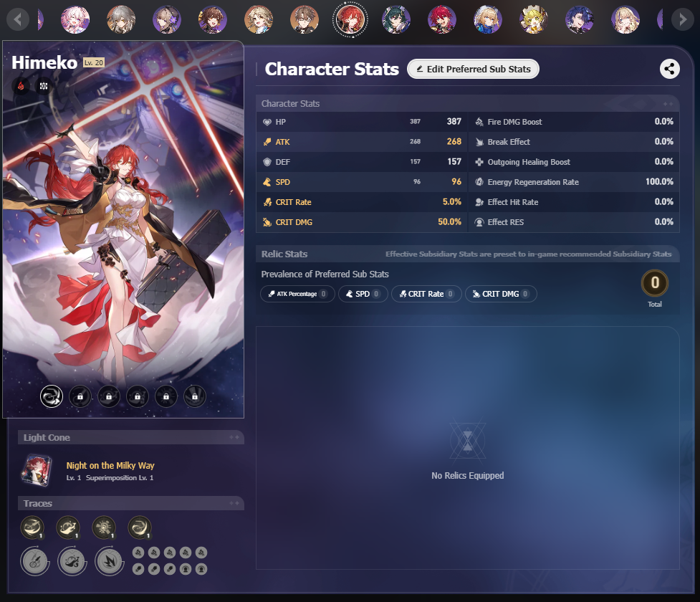Click the second Eidolon locked icon

[x=80, y=396]
